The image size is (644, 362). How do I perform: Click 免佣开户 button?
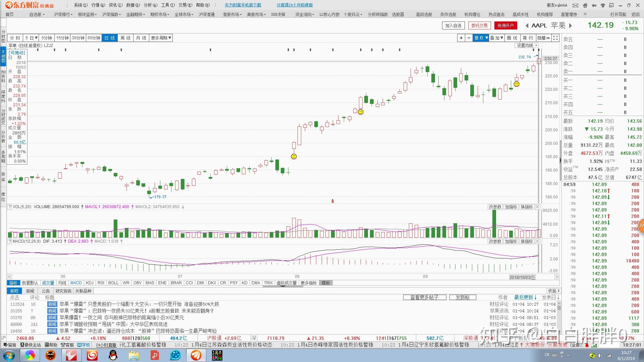506,25
